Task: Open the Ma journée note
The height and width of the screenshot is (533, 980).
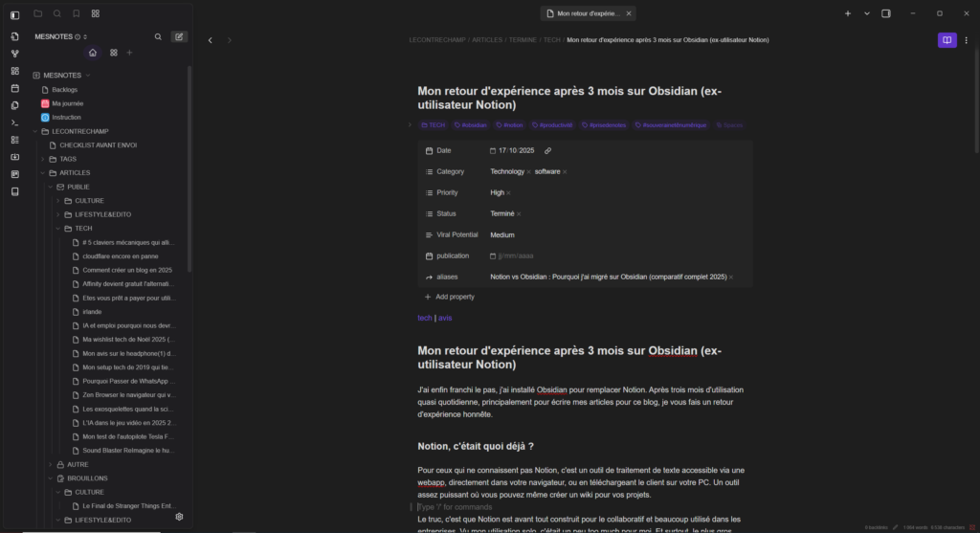Action: coord(68,103)
